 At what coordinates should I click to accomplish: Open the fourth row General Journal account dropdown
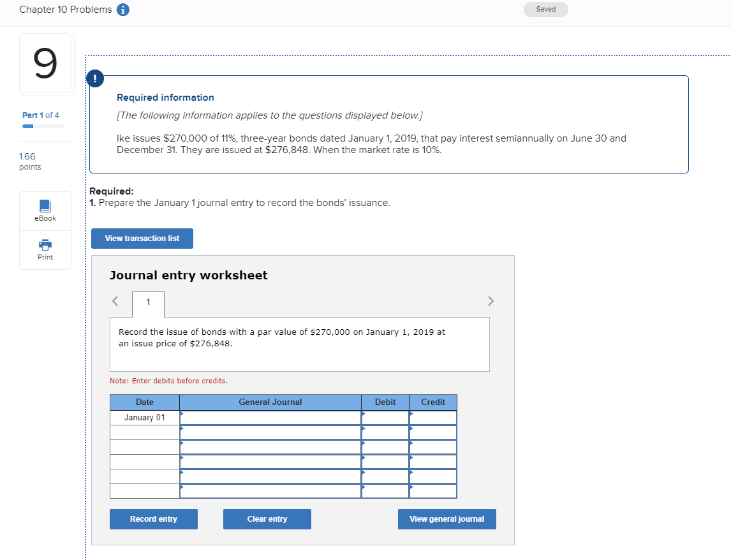(270, 462)
